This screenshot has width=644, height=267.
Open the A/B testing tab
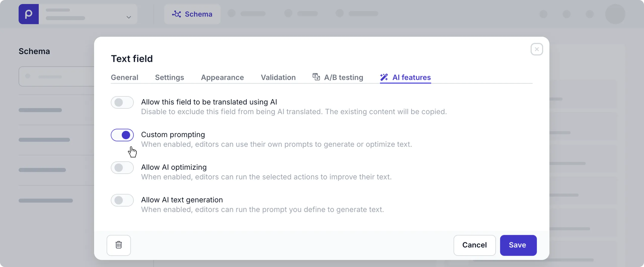click(x=338, y=77)
